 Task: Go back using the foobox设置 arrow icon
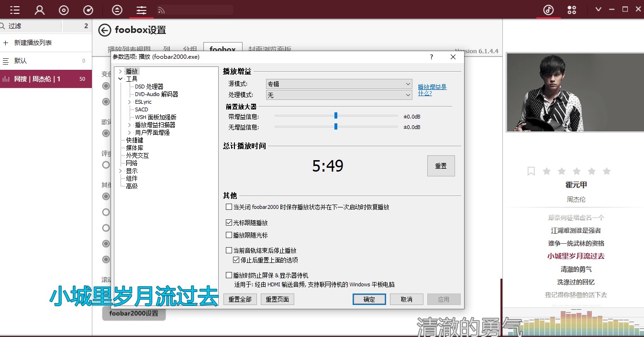[104, 30]
